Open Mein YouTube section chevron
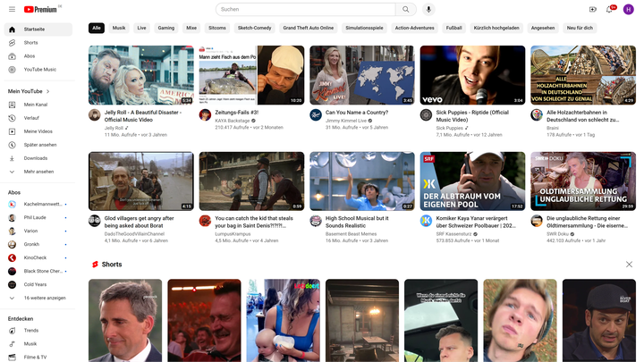This screenshot has height=362, width=644. point(48,91)
